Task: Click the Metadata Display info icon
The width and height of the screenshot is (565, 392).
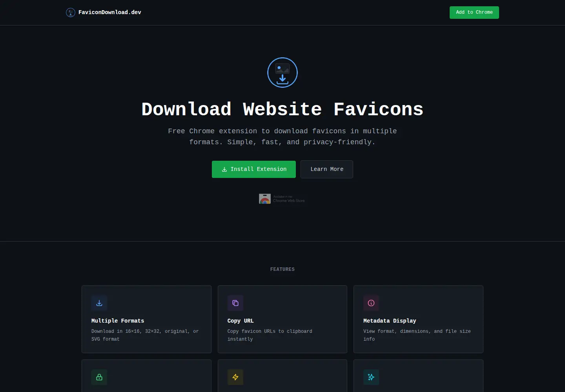Action: (371, 303)
